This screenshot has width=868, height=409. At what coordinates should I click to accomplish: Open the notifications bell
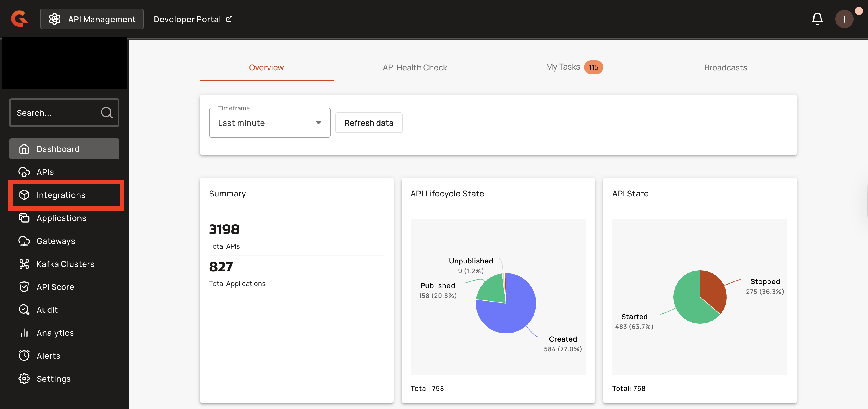(817, 19)
